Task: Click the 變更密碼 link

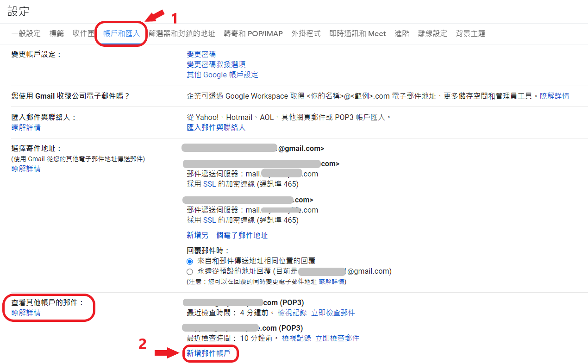Action: [x=201, y=54]
